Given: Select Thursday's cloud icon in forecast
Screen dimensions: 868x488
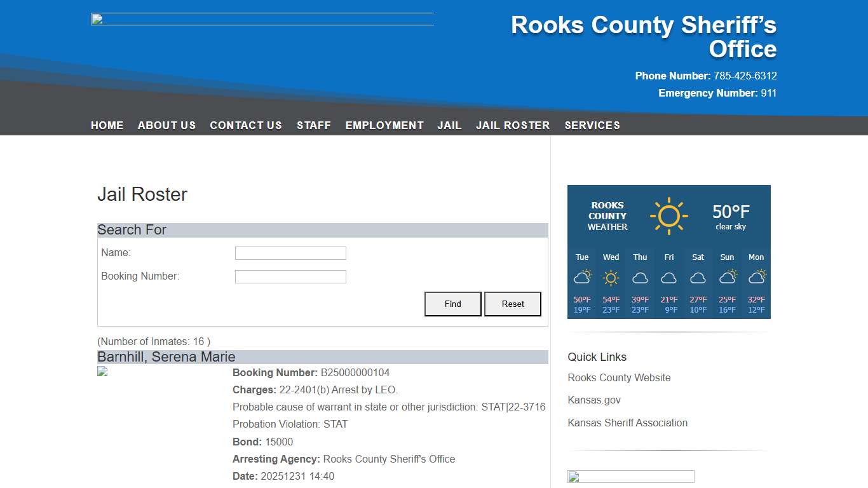Looking at the screenshot, I should 640,277.
